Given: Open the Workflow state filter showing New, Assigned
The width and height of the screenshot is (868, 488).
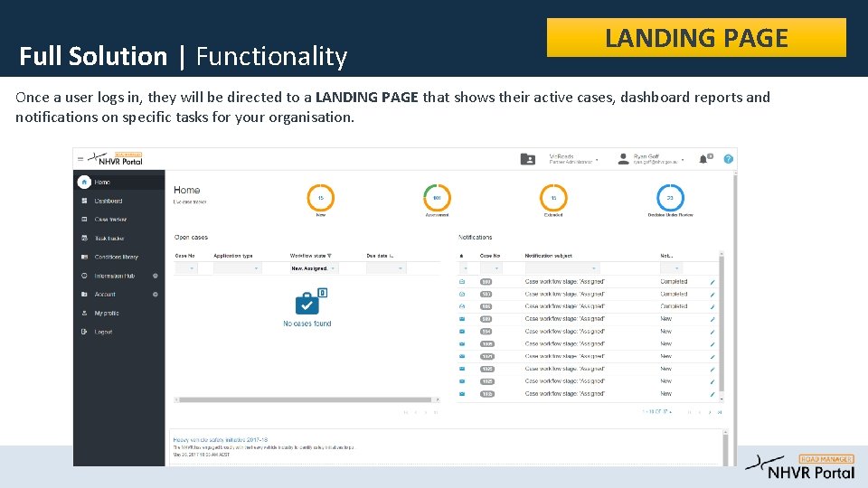Looking at the screenshot, I should point(314,268).
